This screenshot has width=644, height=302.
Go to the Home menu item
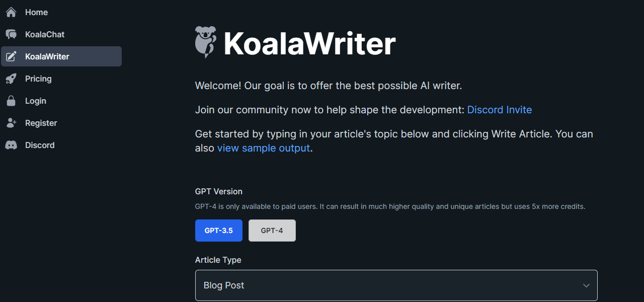click(x=36, y=12)
